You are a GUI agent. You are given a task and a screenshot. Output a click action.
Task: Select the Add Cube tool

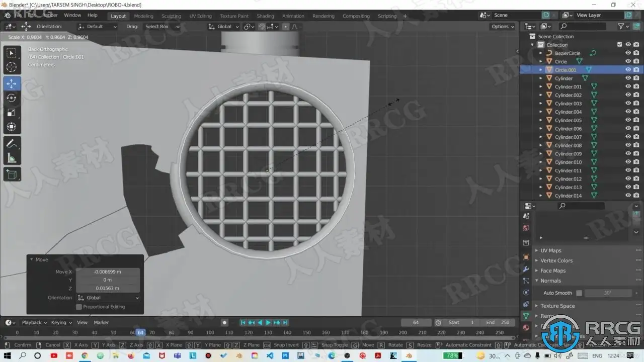tap(12, 174)
